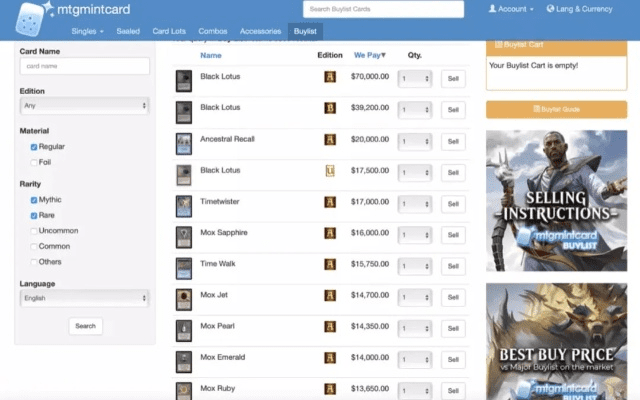Click the edition icon beside Mox Jet
Screen dimensions: 640x400
[x=329, y=296]
